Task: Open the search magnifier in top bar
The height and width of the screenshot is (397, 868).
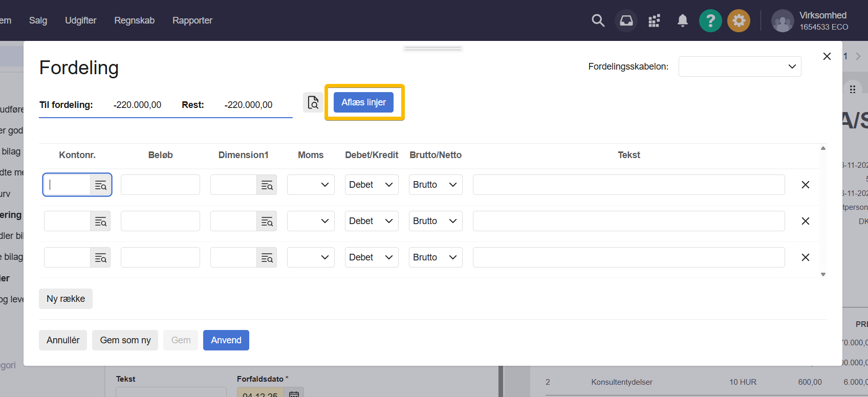Action: [x=598, y=20]
